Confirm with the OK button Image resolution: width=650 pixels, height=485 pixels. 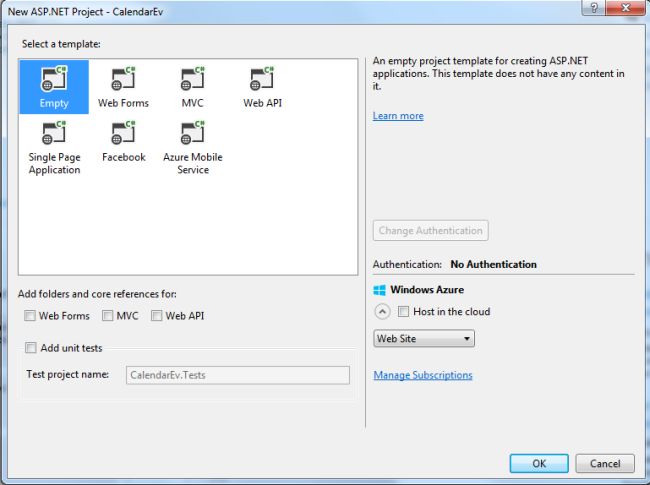tap(539, 463)
